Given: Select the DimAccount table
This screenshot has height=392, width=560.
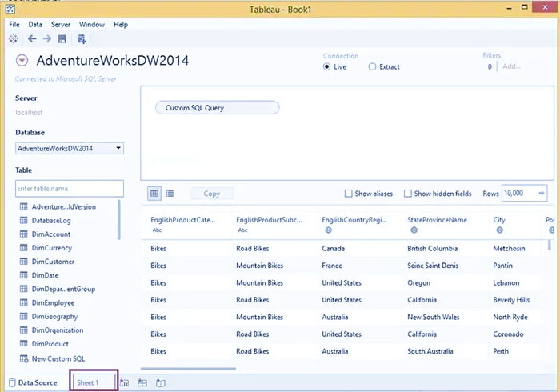Looking at the screenshot, I should point(51,234).
